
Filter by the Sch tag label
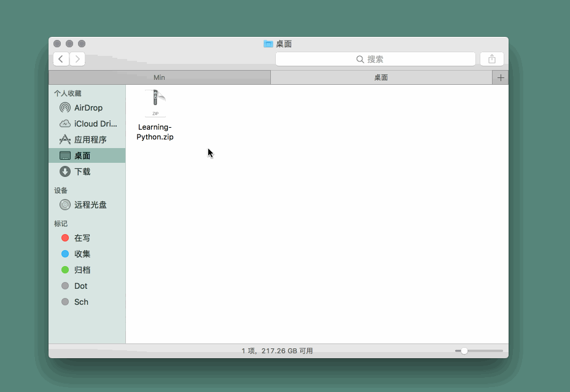point(81,302)
